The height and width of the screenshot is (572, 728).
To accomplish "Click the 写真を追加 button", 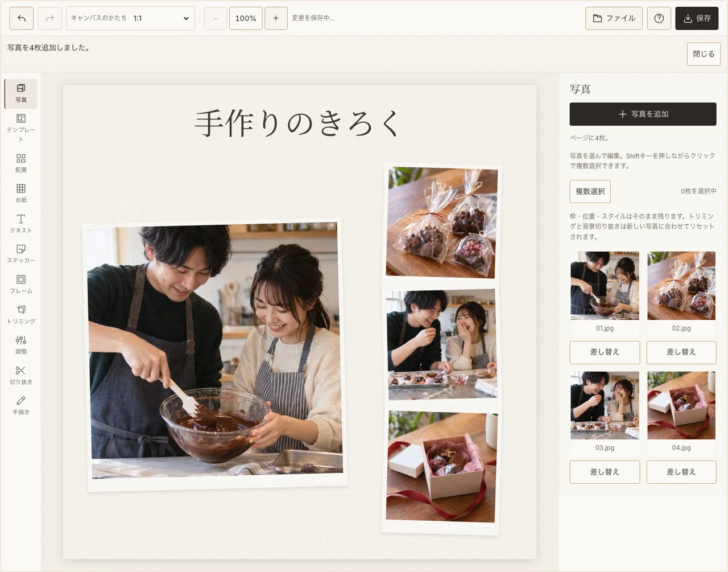I will tap(643, 114).
